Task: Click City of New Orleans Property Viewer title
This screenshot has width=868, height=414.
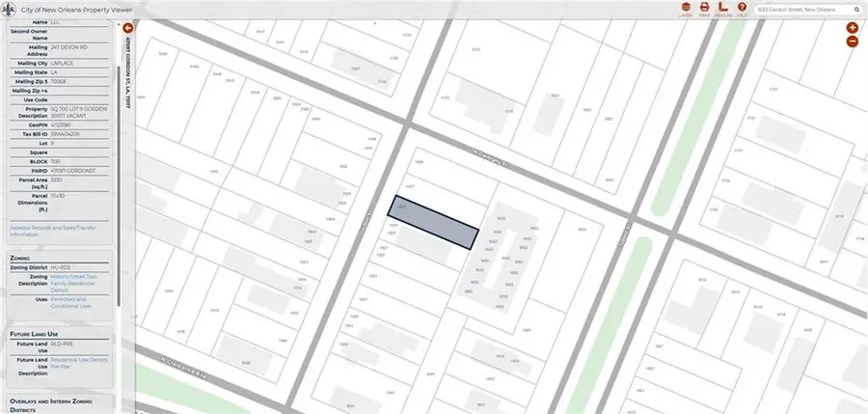Action: pyautogui.click(x=76, y=10)
